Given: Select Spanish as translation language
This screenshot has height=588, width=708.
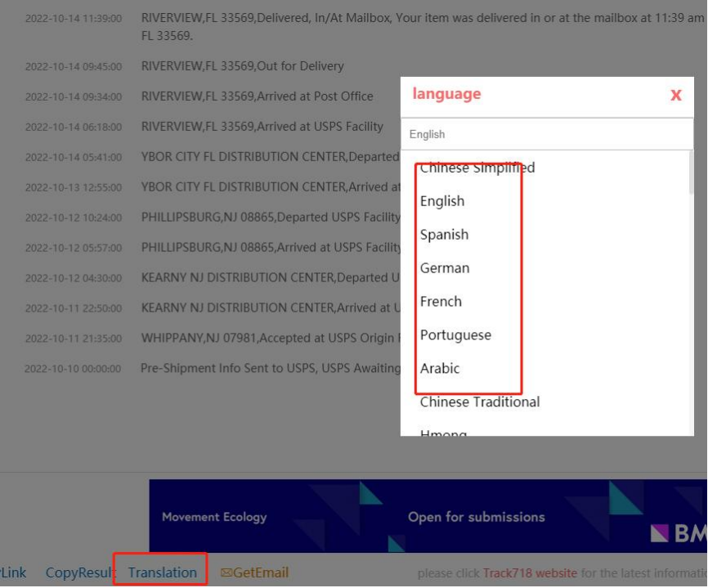Looking at the screenshot, I should pos(444,235).
